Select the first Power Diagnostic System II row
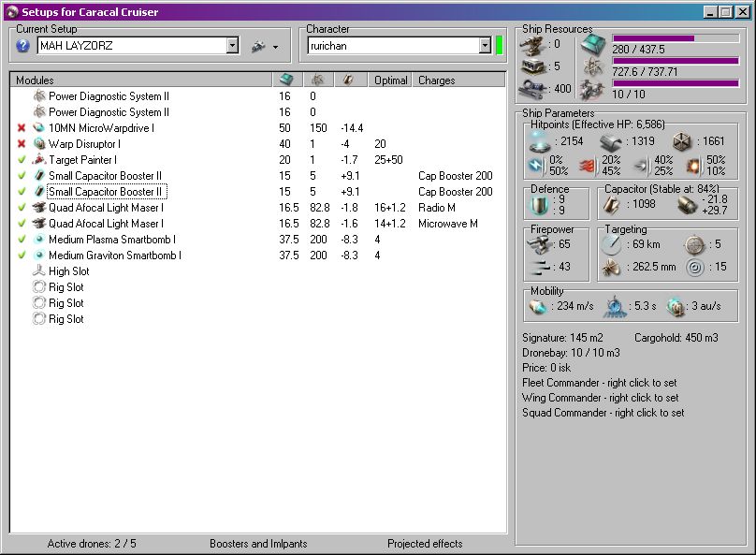 click(258, 96)
